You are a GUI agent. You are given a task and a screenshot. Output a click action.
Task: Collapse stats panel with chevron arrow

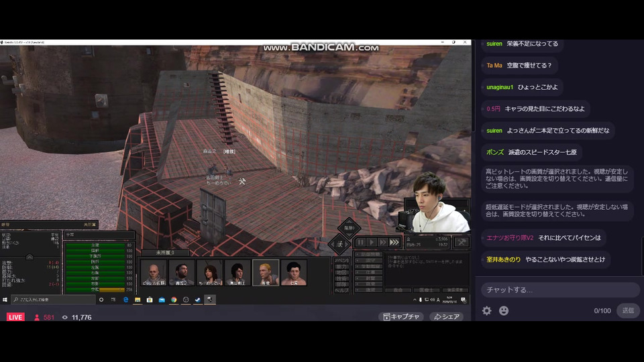(x=30, y=257)
